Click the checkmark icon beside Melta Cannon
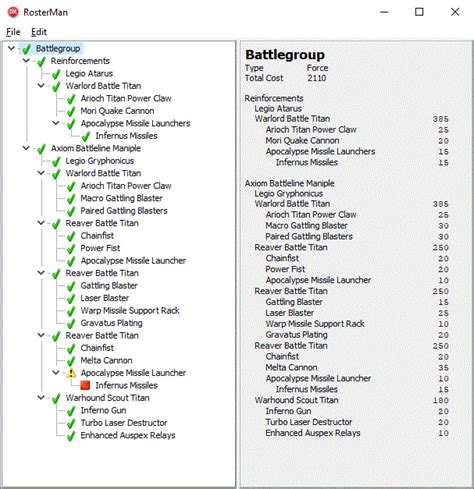 click(71, 361)
